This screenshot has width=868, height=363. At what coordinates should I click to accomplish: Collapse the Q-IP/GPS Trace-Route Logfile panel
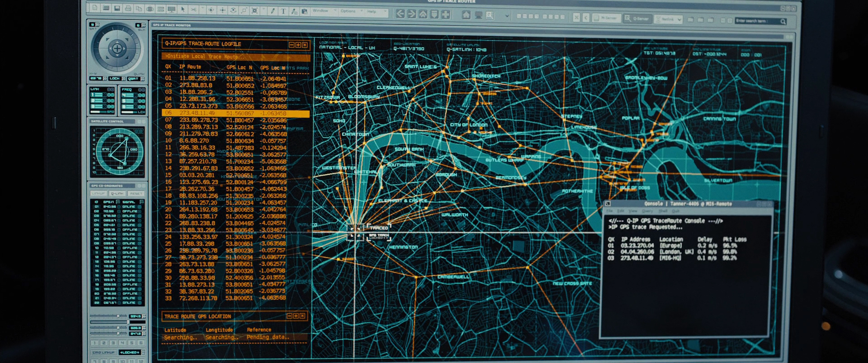point(292,44)
